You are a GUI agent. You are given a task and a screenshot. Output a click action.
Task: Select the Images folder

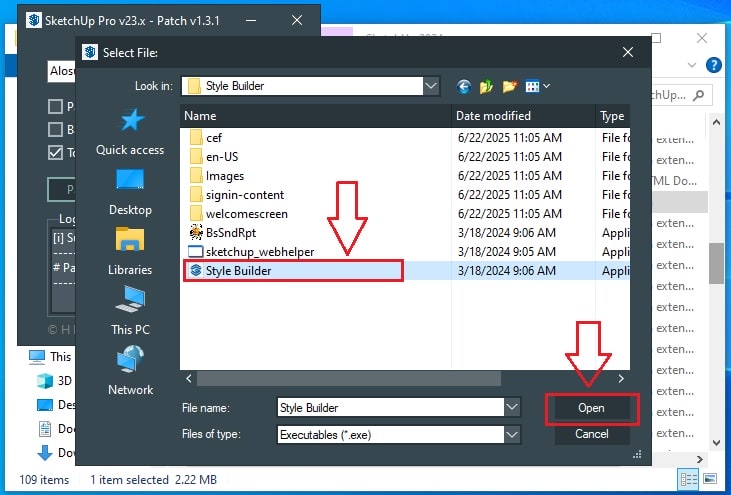pos(217,176)
